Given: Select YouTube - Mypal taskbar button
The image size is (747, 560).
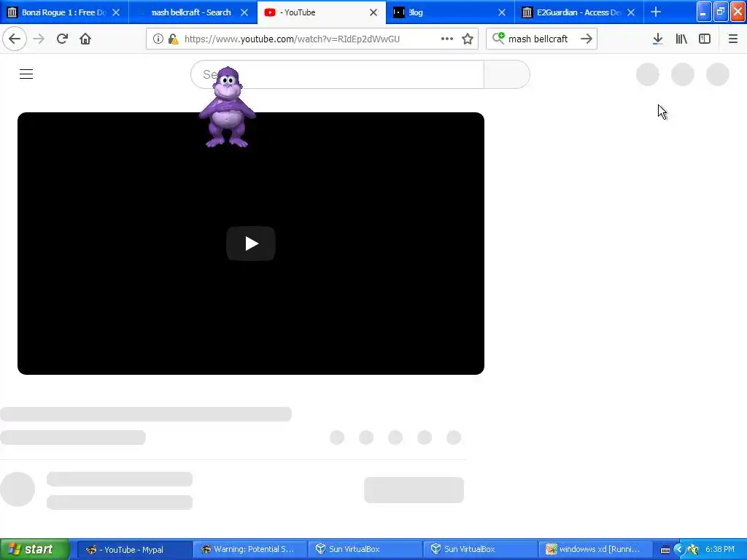Looking at the screenshot, I should click(x=134, y=550).
